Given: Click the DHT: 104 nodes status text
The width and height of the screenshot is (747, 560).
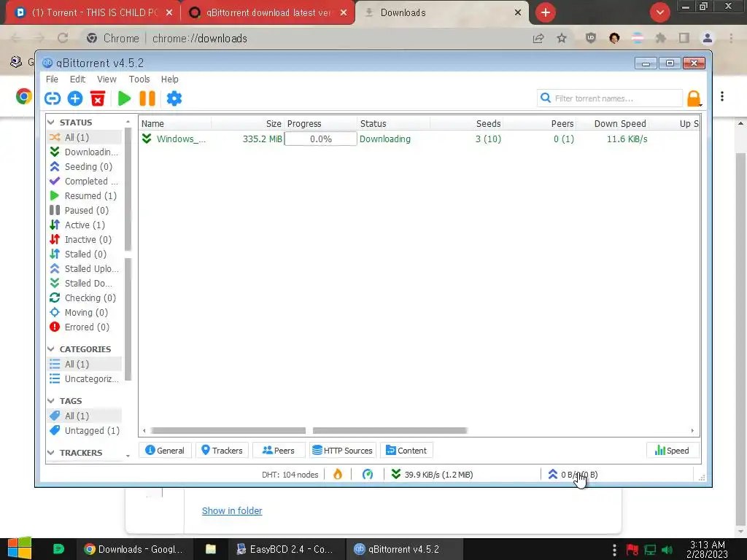Looking at the screenshot, I should 290,475.
